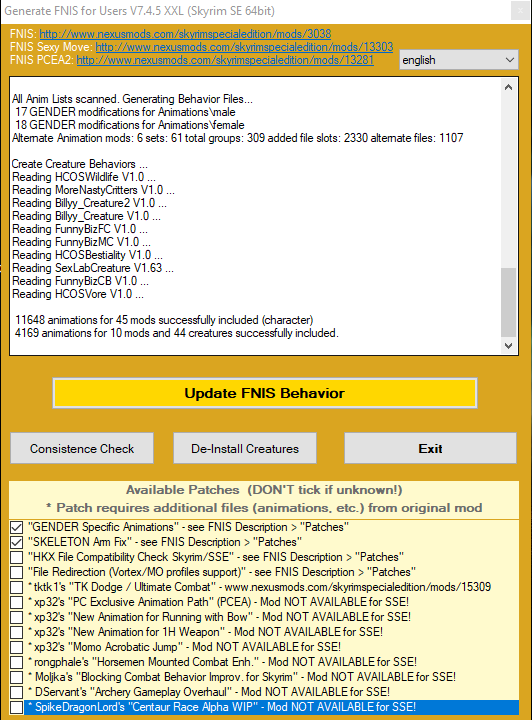Click '17 GENDER modifications' log line
The height and width of the screenshot is (720, 532).
(125, 112)
